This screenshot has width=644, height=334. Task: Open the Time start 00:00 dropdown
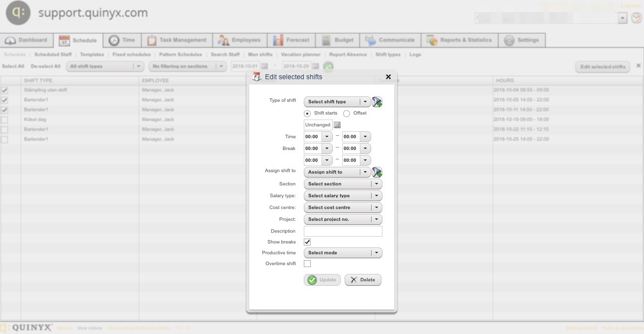(319, 137)
